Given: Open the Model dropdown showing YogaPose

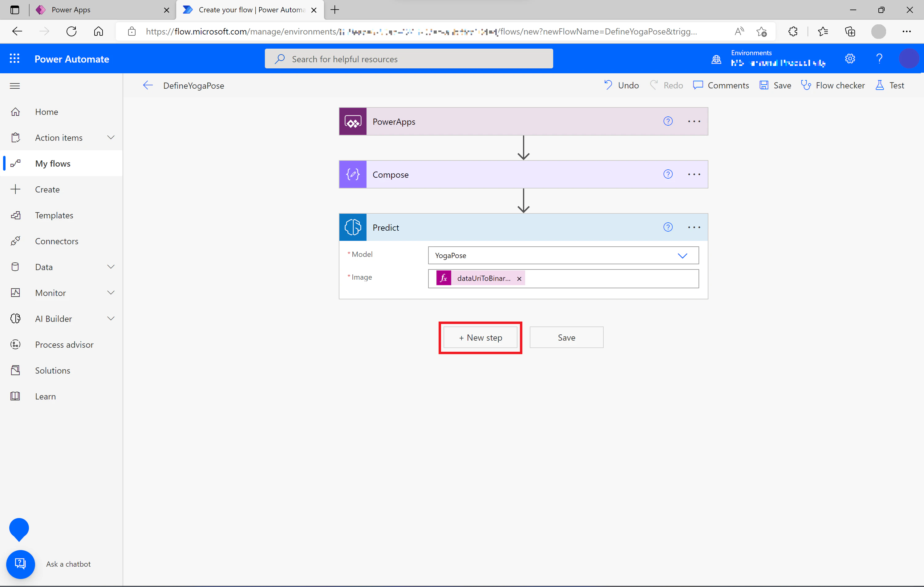Looking at the screenshot, I should click(563, 256).
